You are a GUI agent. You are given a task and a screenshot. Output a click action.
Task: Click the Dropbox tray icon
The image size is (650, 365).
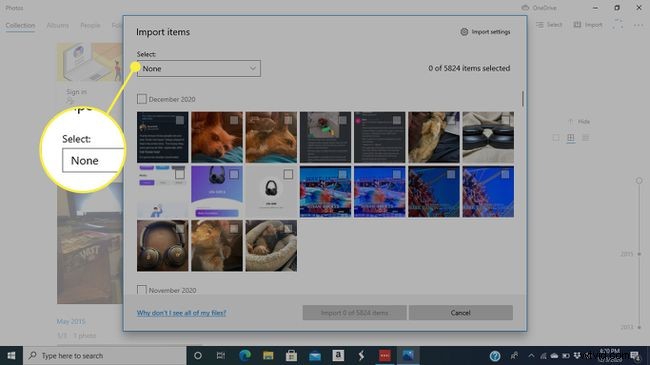click(577, 355)
